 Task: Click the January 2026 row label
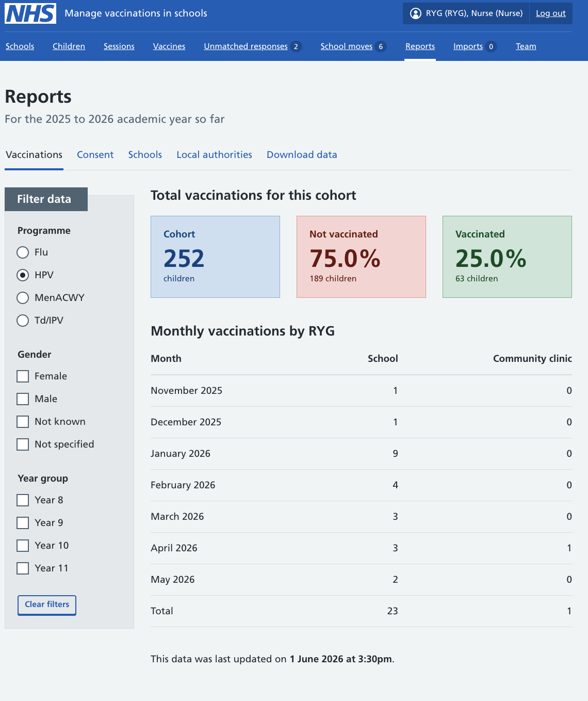click(x=181, y=454)
